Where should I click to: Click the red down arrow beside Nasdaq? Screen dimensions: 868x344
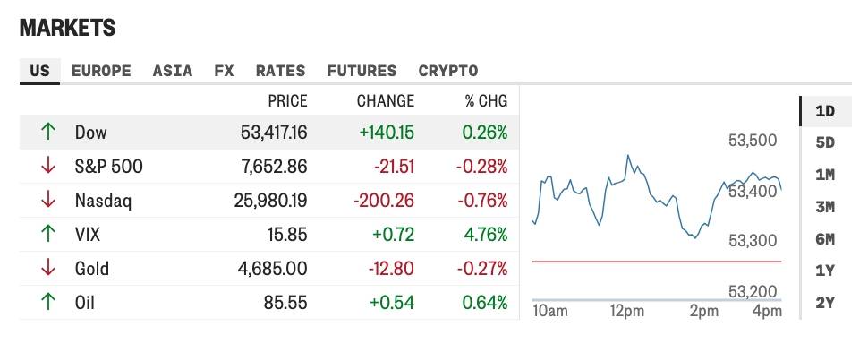point(48,200)
